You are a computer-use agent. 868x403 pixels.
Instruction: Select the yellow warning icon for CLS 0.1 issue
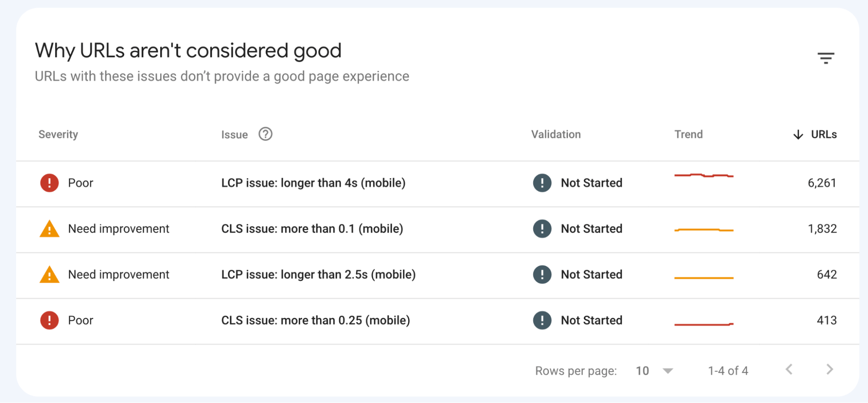click(x=49, y=229)
